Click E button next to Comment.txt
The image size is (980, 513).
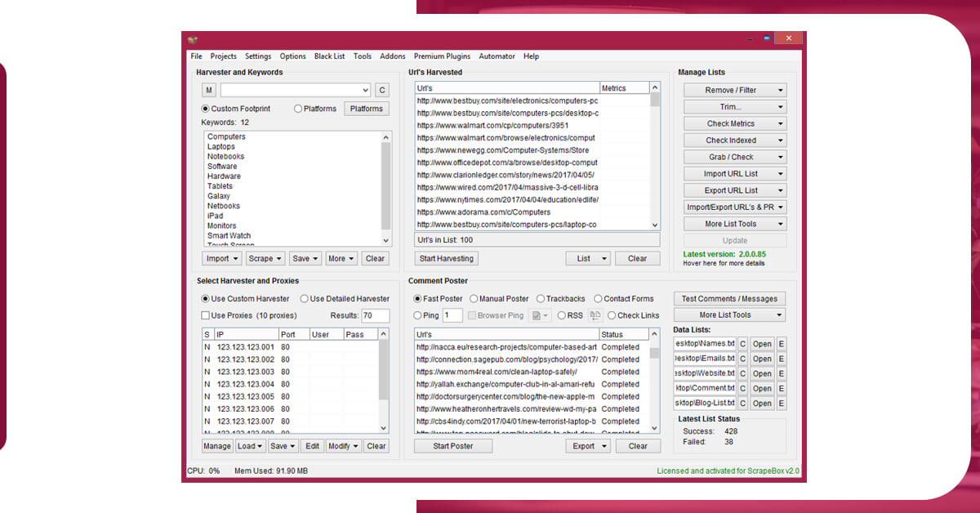click(x=782, y=388)
